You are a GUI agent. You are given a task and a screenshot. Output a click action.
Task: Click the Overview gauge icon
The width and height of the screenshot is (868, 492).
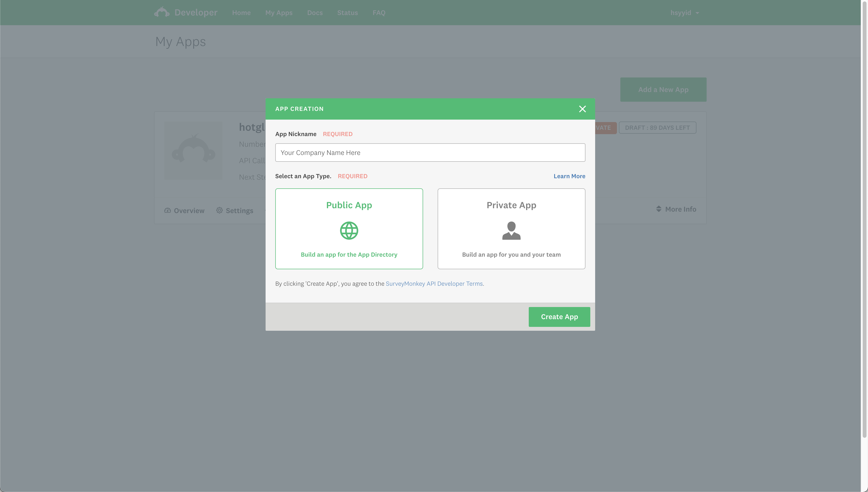pos(167,210)
